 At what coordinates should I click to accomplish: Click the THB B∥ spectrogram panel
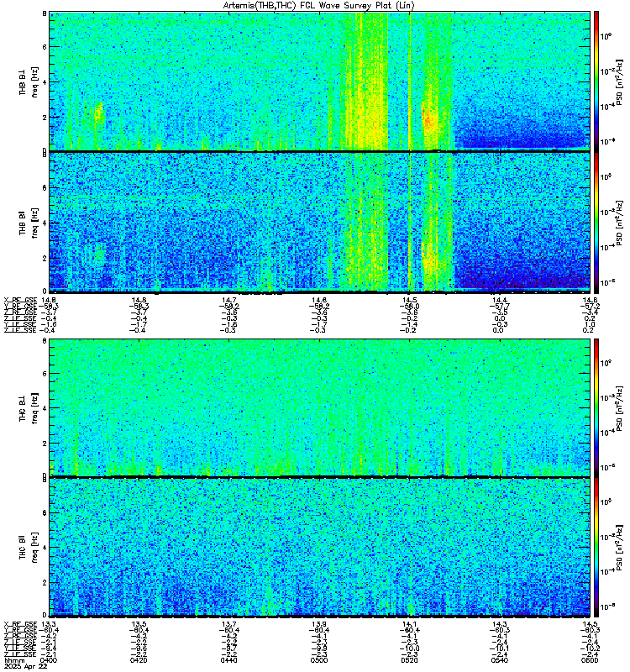coord(320,223)
